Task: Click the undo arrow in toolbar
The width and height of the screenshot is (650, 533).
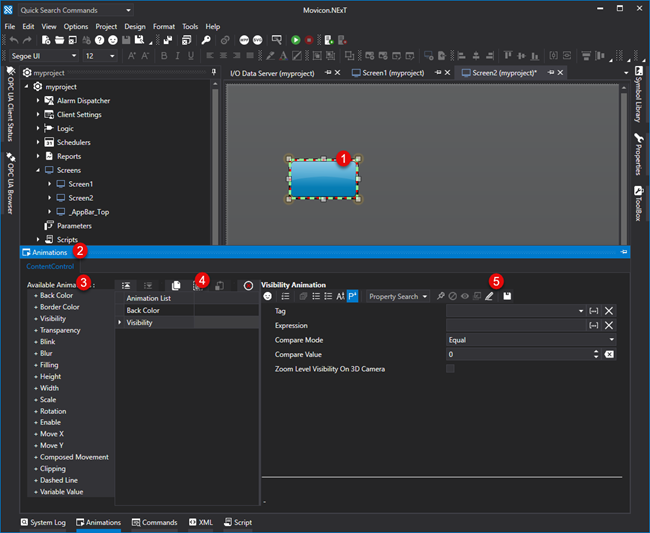Action: point(13,40)
